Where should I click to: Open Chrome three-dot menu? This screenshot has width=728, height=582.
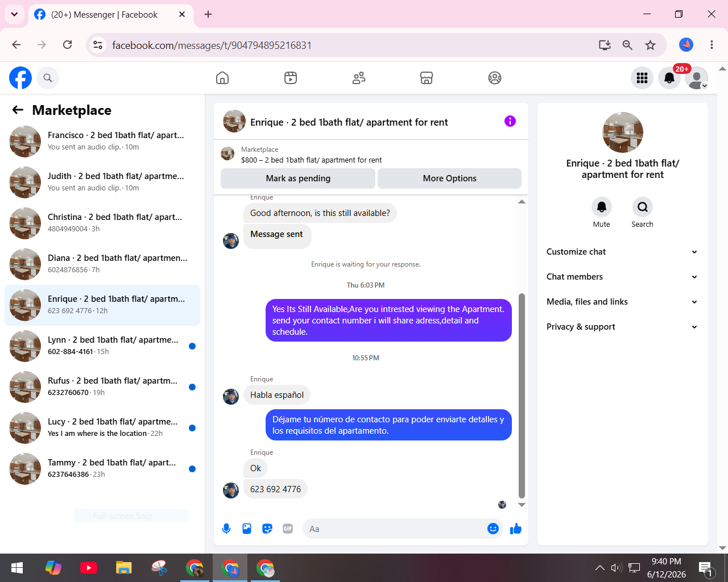coord(712,45)
